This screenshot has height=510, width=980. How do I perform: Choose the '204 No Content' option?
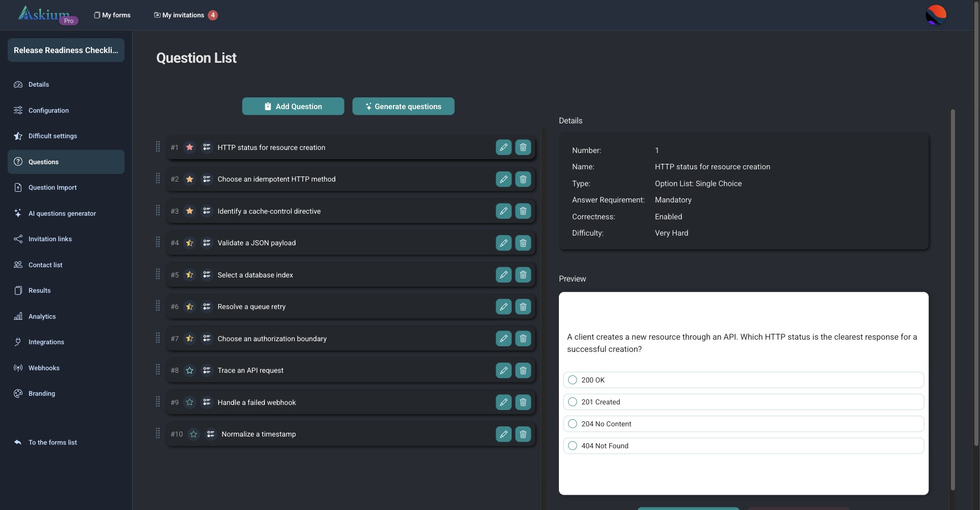(743, 424)
